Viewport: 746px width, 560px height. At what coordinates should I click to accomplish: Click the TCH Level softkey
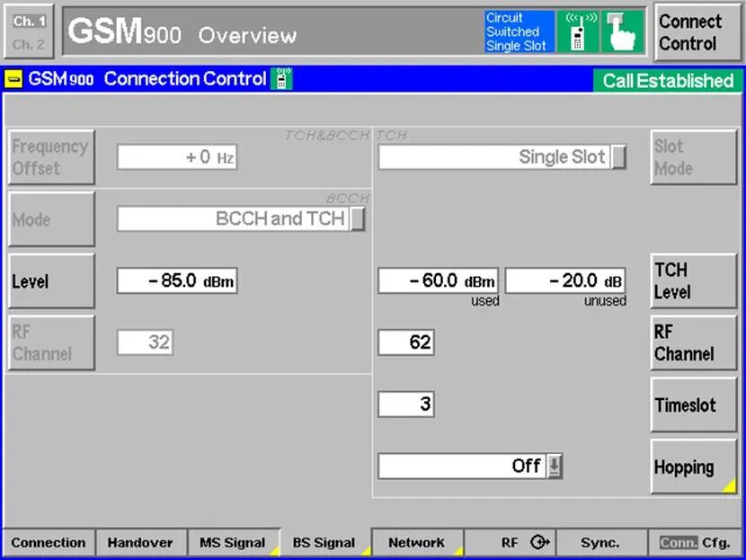693,280
